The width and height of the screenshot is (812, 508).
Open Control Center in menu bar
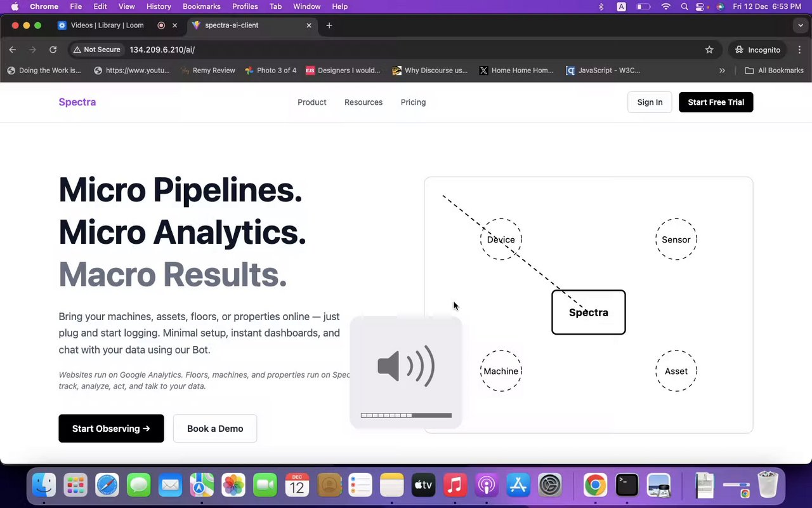click(x=700, y=6)
